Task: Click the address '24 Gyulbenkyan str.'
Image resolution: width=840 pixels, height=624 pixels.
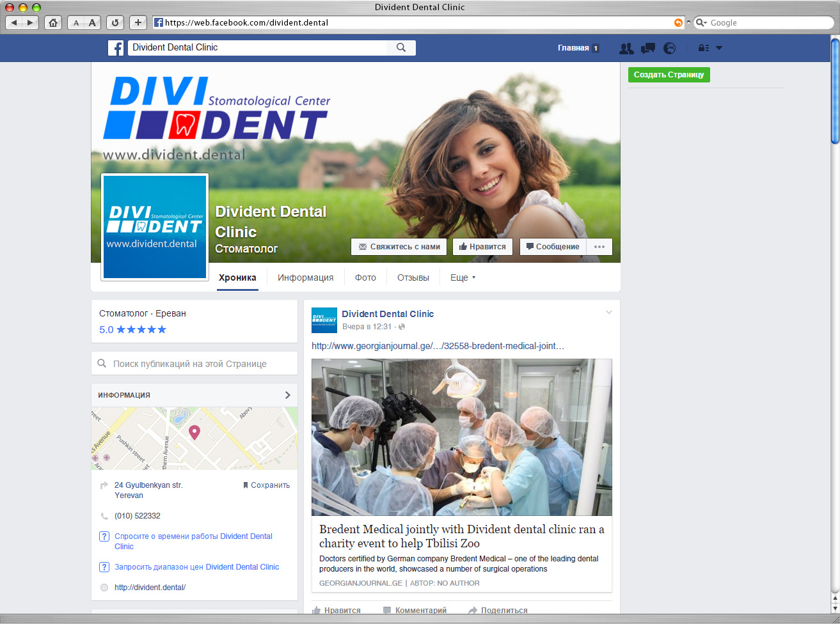Action: click(148, 485)
